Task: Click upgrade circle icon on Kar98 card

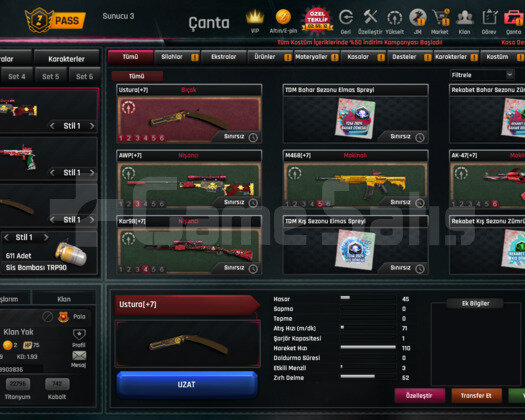Action: point(128,238)
